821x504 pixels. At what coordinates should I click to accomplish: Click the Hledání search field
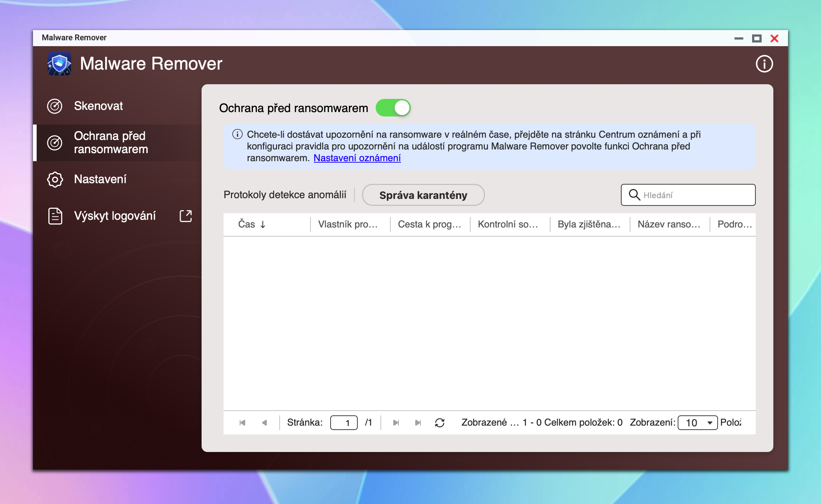(696, 195)
